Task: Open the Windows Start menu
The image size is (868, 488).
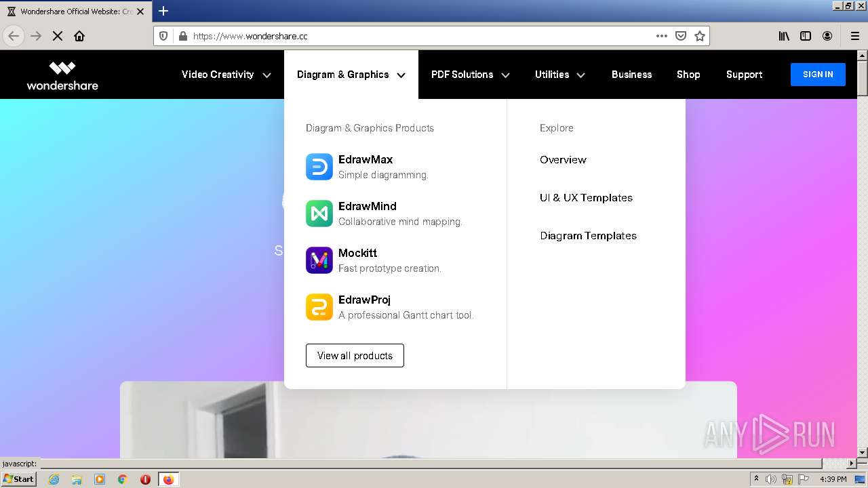Action: (18, 479)
